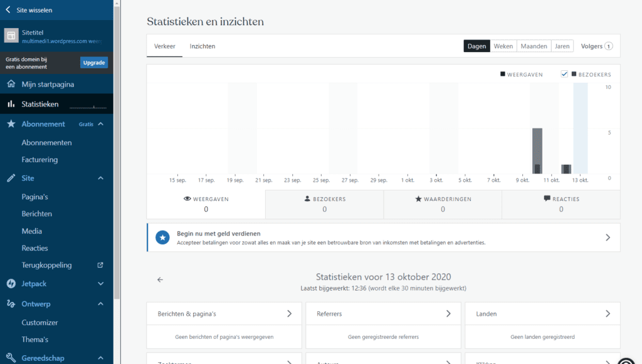Click the blue star earn-money icon
This screenshot has width=642, height=364.
(162, 237)
